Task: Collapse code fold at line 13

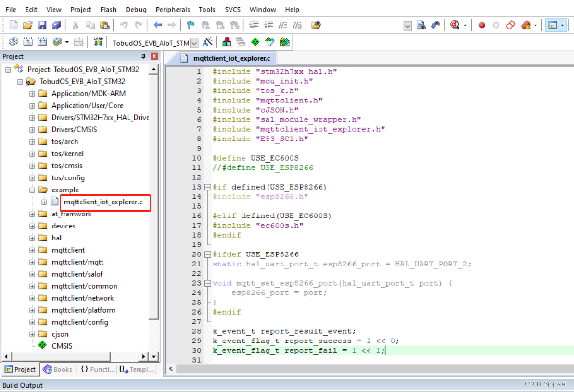Action: pyautogui.click(x=207, y=187)
